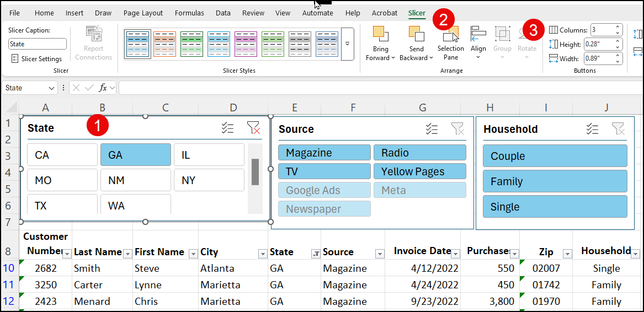Viewport: 644px width, 312px height.
Task: Cancel formula bar entry X icon
Action: [77, 88]
